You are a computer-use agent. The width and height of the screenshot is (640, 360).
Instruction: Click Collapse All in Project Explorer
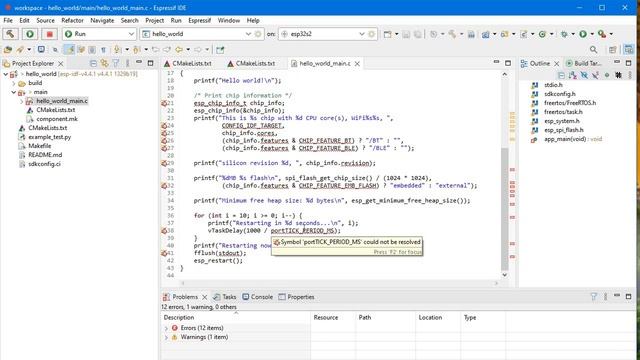(93, 63)
